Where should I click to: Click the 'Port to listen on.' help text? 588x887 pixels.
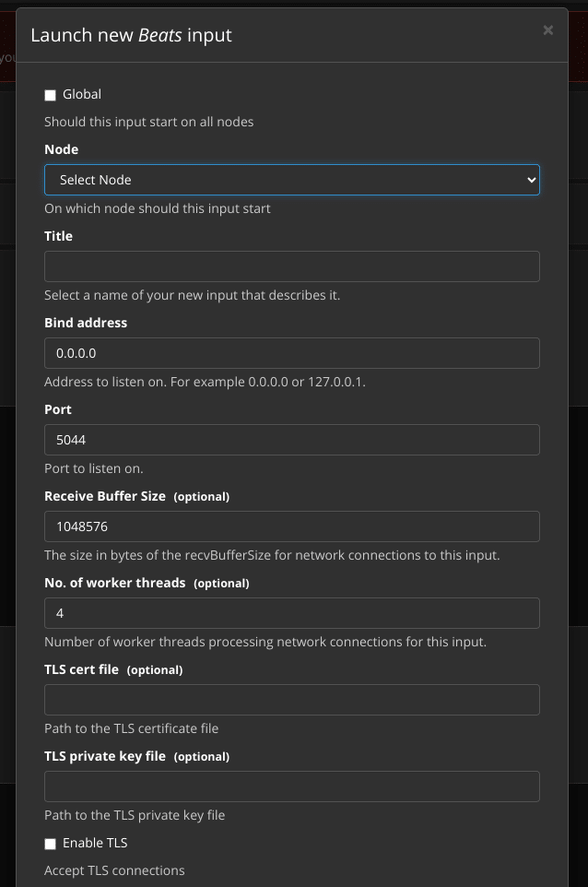[x=94, y=468]
